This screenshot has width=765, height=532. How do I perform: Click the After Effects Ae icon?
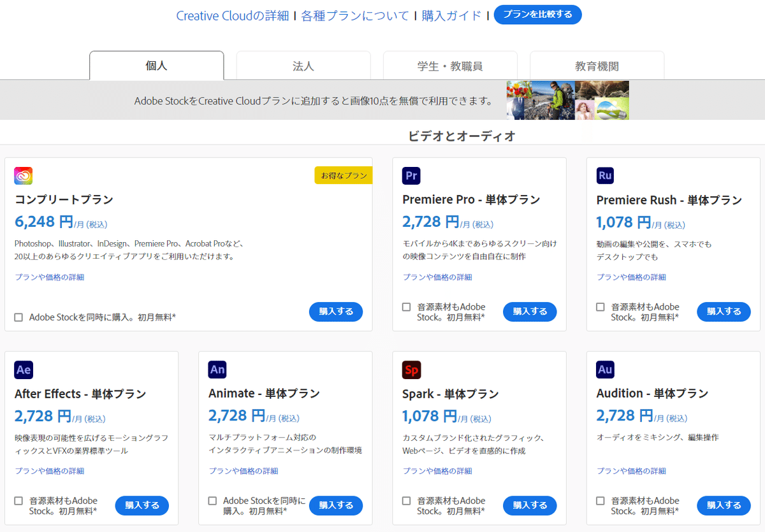coord(24,370)
